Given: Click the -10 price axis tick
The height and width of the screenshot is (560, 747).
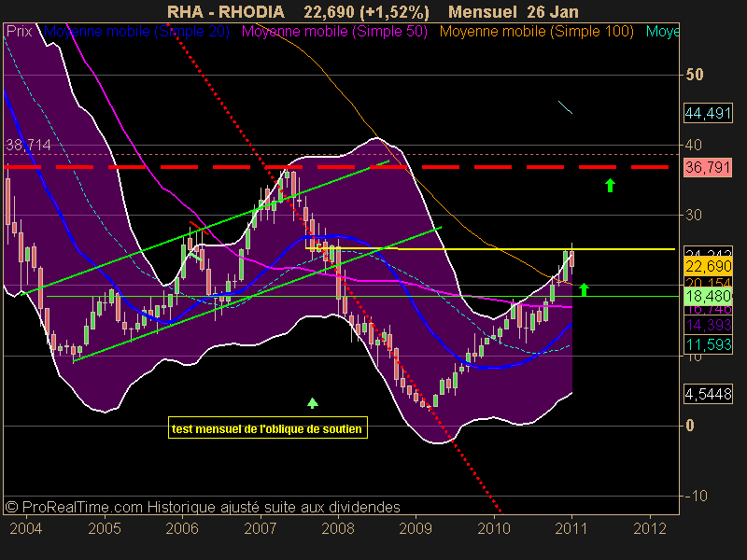Looking at the screenshot, I should (x=696, y=497).
